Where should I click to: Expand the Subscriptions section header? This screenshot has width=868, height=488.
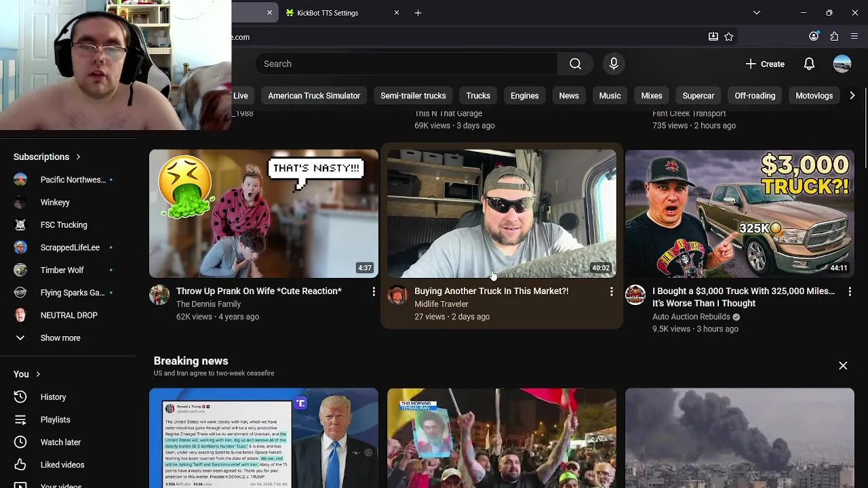[x=47, y=157]
